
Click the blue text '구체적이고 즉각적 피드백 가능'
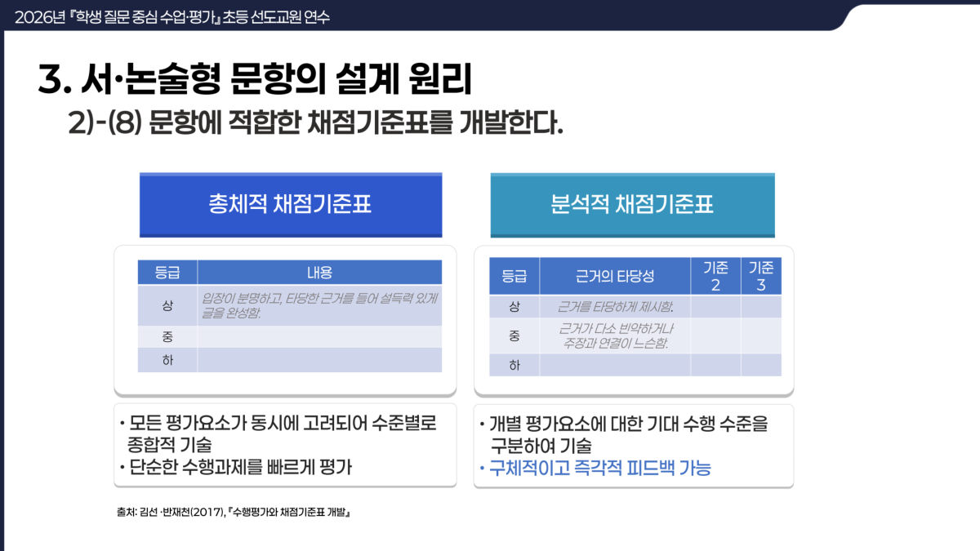[x=595, y=469]
